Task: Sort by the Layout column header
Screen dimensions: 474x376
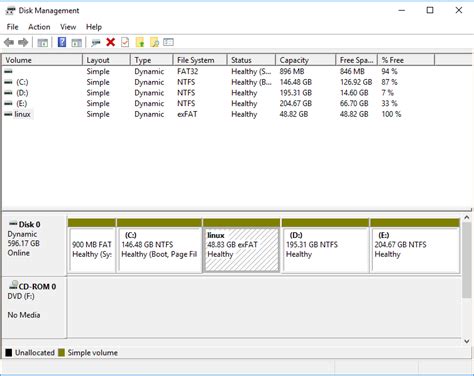Action: [x=106, y=60]
